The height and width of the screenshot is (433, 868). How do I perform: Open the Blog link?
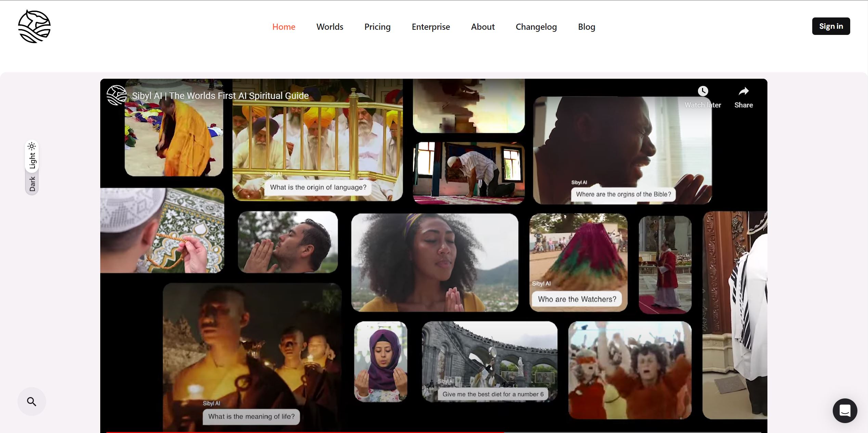(x=586, y=27)
